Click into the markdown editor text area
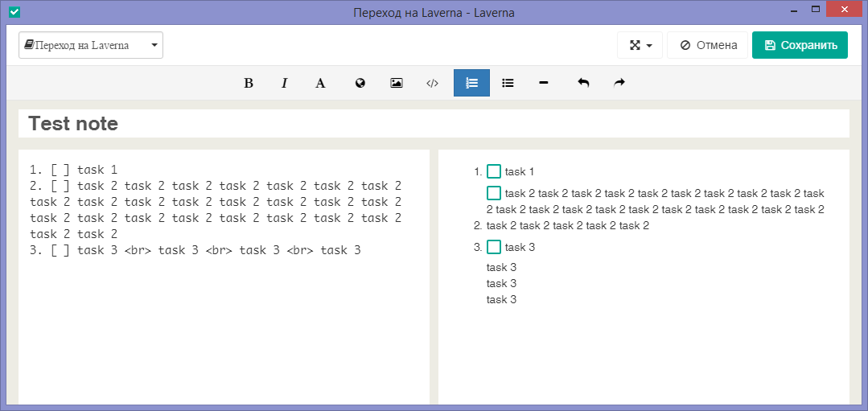 click(x=224, y=322)
